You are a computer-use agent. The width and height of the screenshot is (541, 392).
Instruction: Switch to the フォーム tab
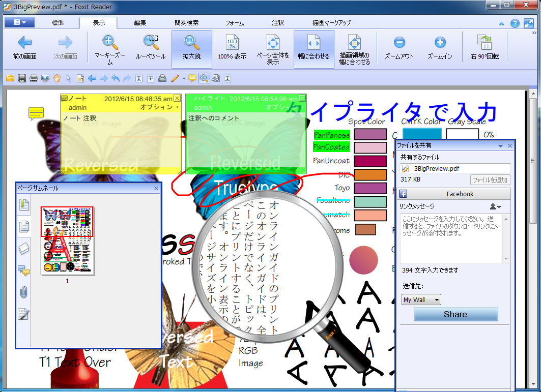(235, 23)
